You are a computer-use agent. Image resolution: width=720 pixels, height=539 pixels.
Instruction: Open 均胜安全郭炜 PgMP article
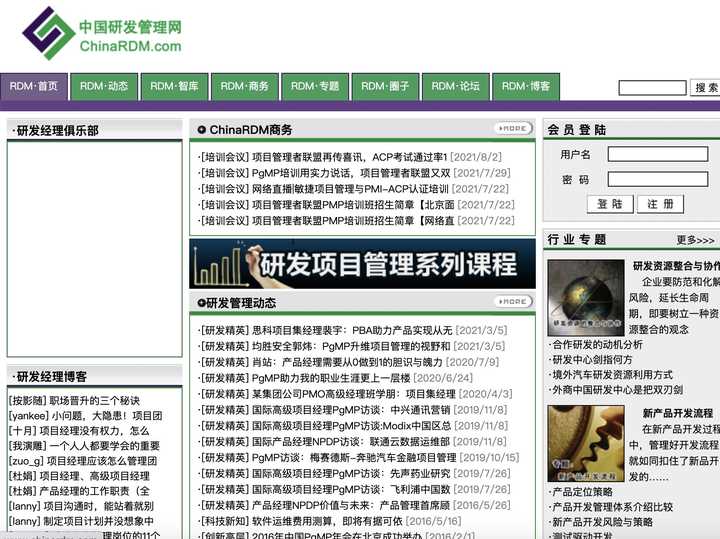[x=351, y=346]
